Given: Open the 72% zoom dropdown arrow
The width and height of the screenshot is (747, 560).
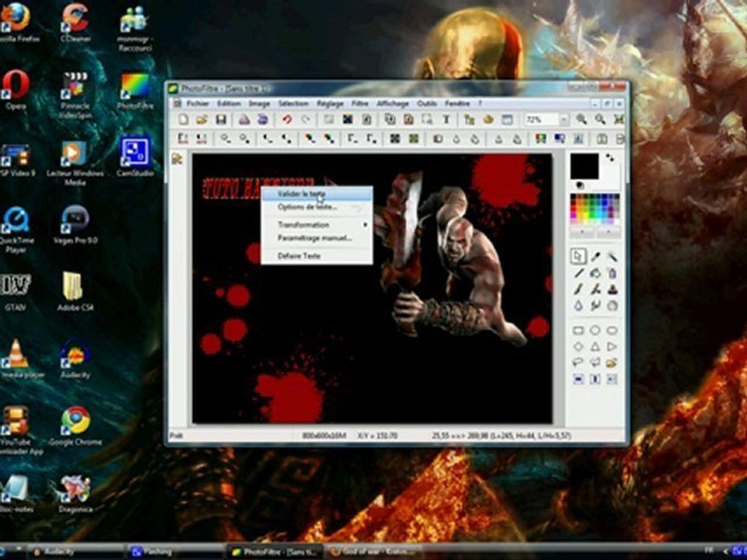Looking at the screenshot, I should [564, 120].
